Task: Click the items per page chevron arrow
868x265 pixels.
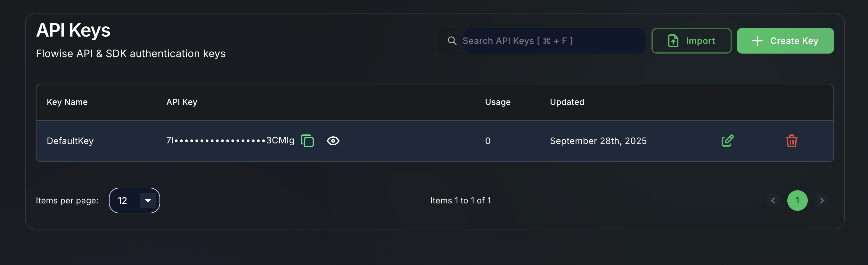Action: click(147, 200)
